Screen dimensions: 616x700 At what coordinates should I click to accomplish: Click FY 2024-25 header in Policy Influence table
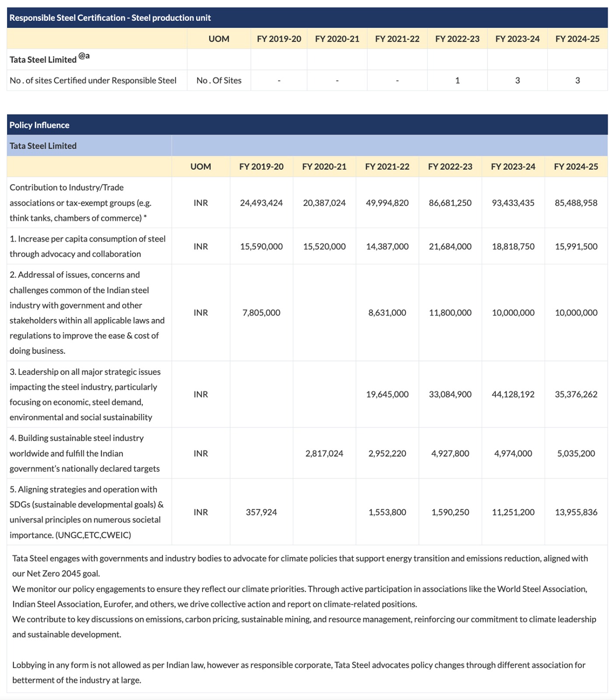tap(576, 167)
